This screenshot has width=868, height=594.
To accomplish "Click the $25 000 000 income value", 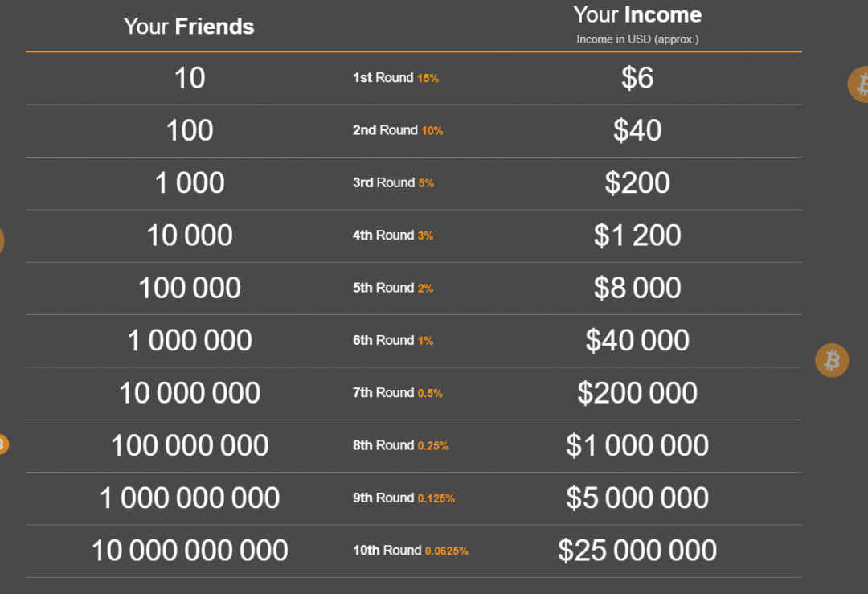I will click(x=637, y=551).
